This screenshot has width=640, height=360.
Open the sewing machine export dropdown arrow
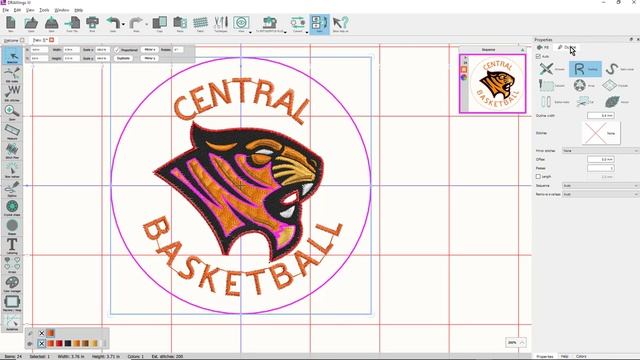coord(285,32)
